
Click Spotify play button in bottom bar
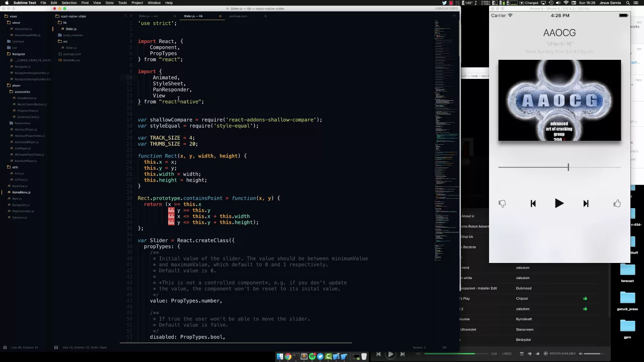[x=390, y=354]
